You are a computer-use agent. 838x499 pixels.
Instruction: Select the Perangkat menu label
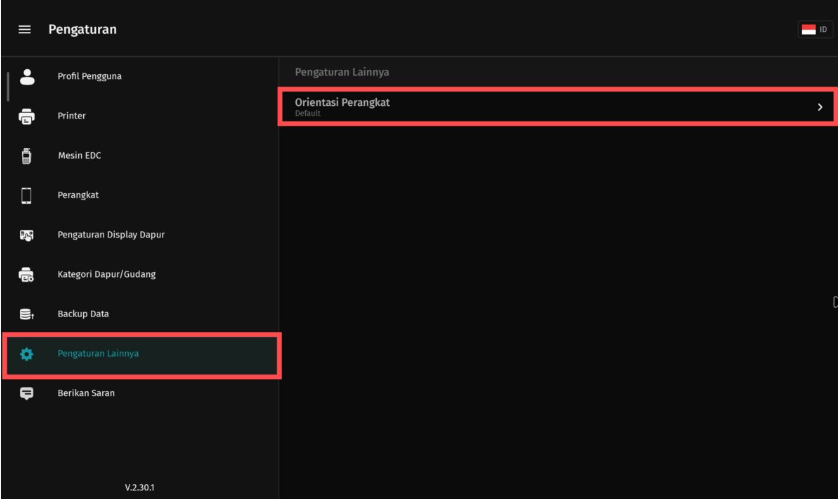tap(78, 195)
